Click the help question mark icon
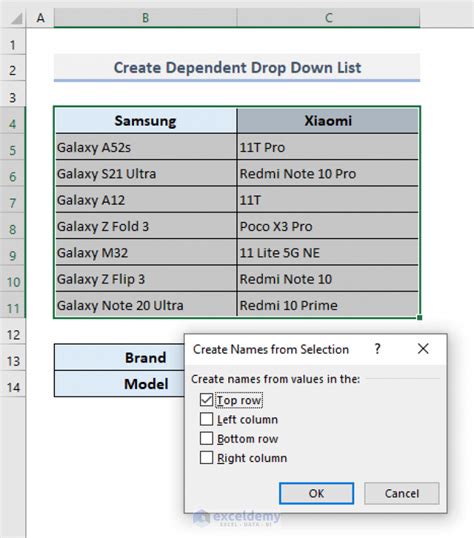 (378, 349)
